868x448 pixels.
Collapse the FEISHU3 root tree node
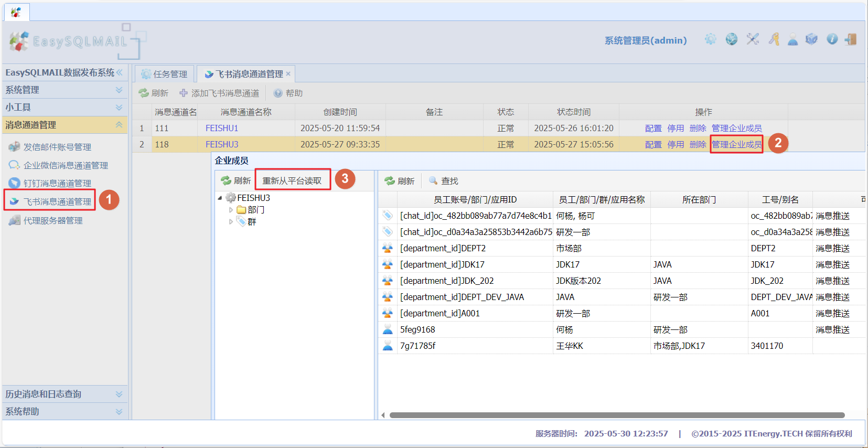[x=220, y=198]
